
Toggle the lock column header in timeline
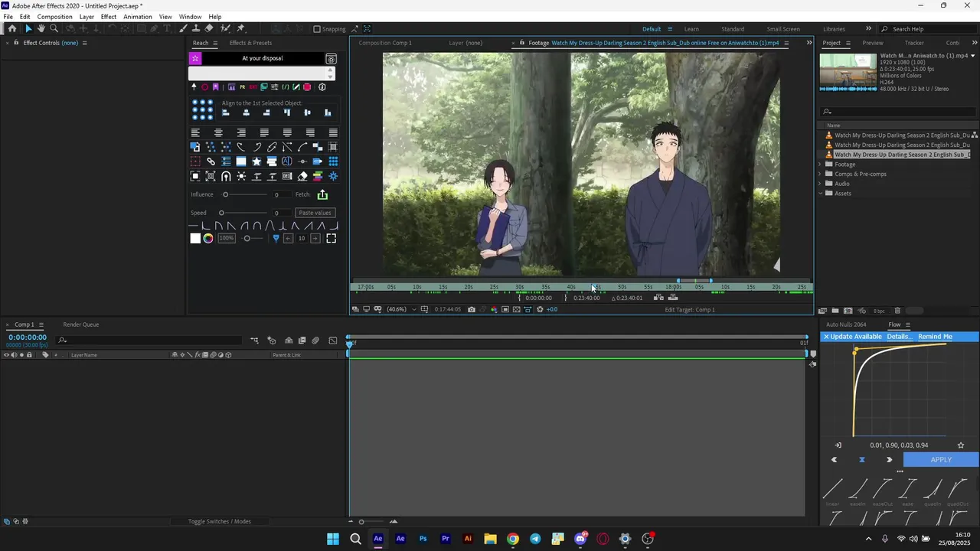(x=29, y=355)
